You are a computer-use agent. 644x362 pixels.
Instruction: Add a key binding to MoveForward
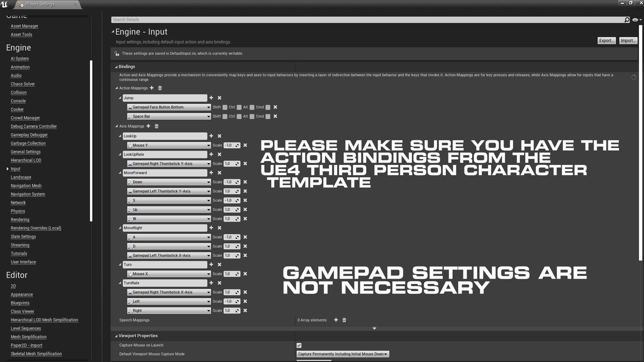point(211,173)
